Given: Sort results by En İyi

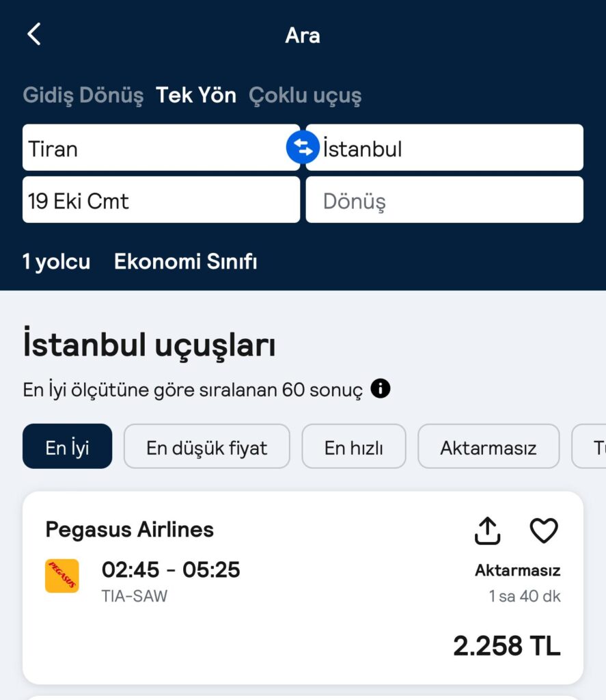Looking at the screenshot, I should [x=68, y=446].
